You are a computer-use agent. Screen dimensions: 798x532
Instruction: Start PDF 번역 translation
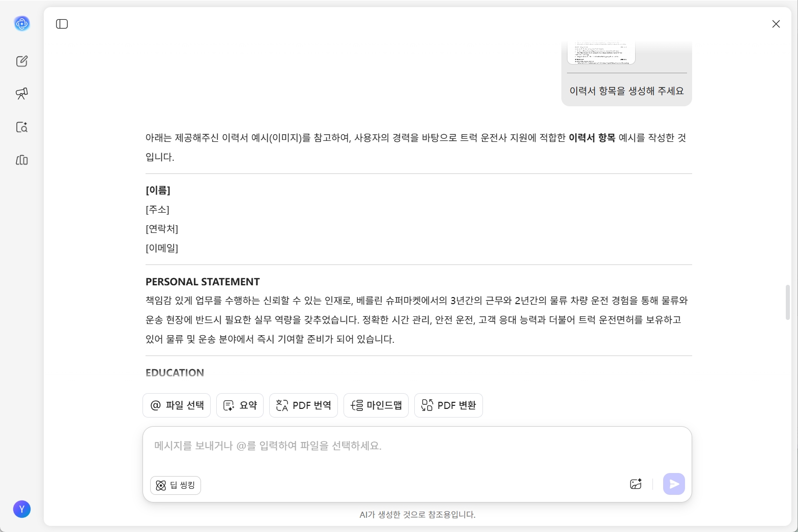click(303, 405)
